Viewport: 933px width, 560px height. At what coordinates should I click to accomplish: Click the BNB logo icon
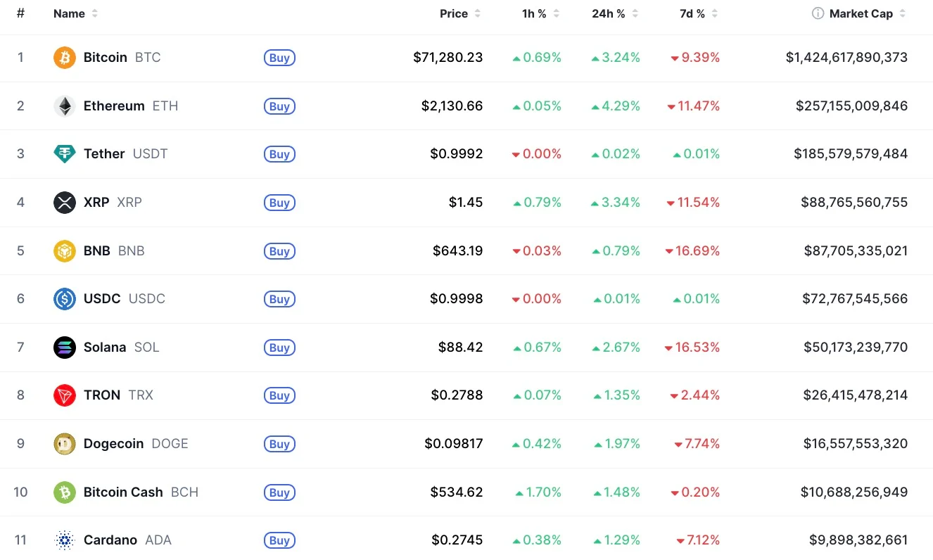pos(65,251)
